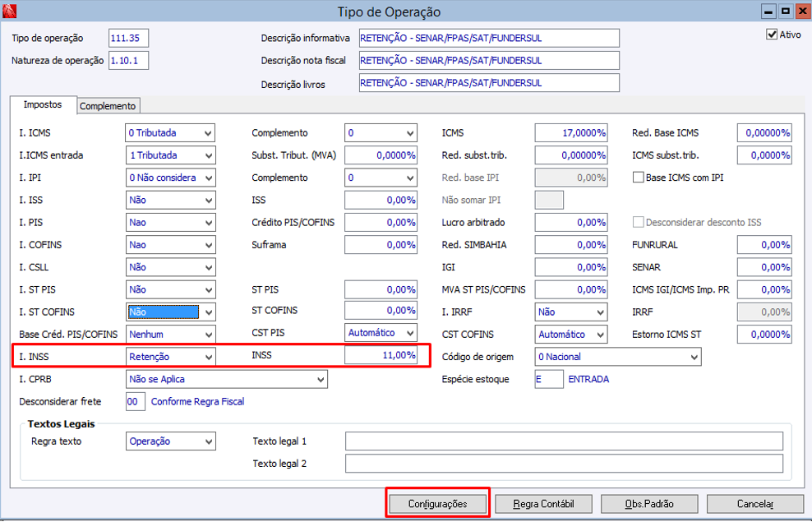This screenshot has width=812, height=522.
Task: Minimize the Tipo de Operação window
Action: coord(768,11)
